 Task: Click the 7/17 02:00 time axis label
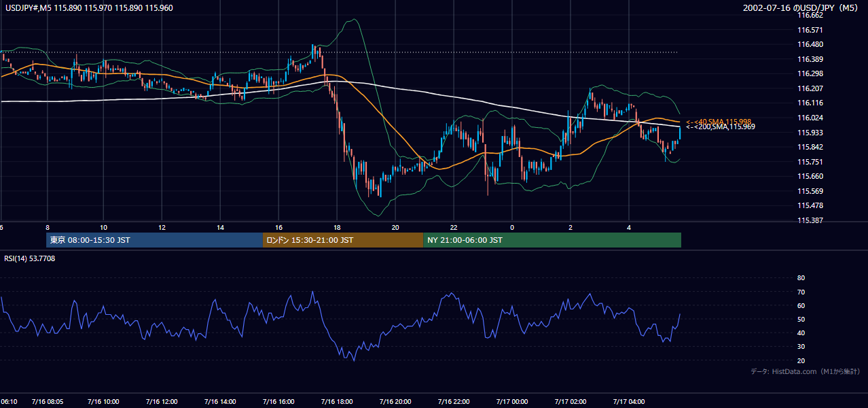[571, 402]
